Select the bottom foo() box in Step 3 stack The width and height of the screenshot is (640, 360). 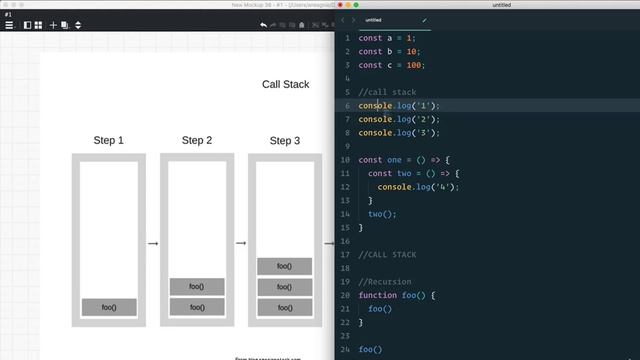pyautogui.click(x=284, y=308)
